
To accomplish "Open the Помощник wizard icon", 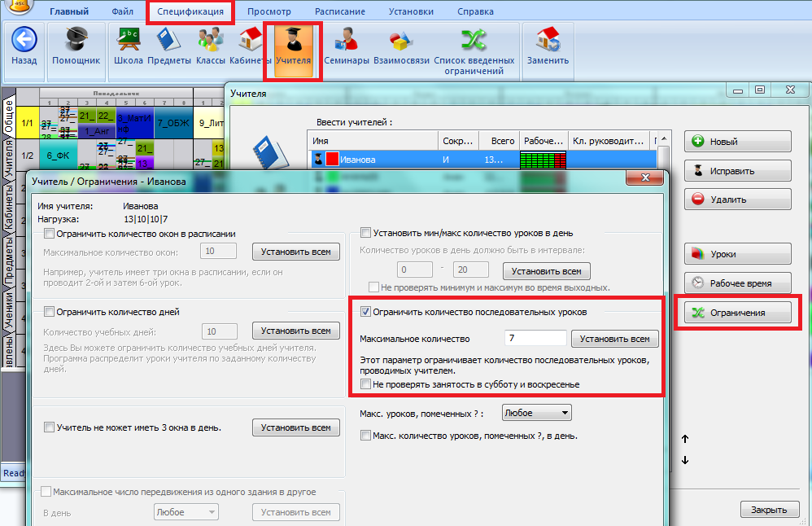I will tap(76, 41).
